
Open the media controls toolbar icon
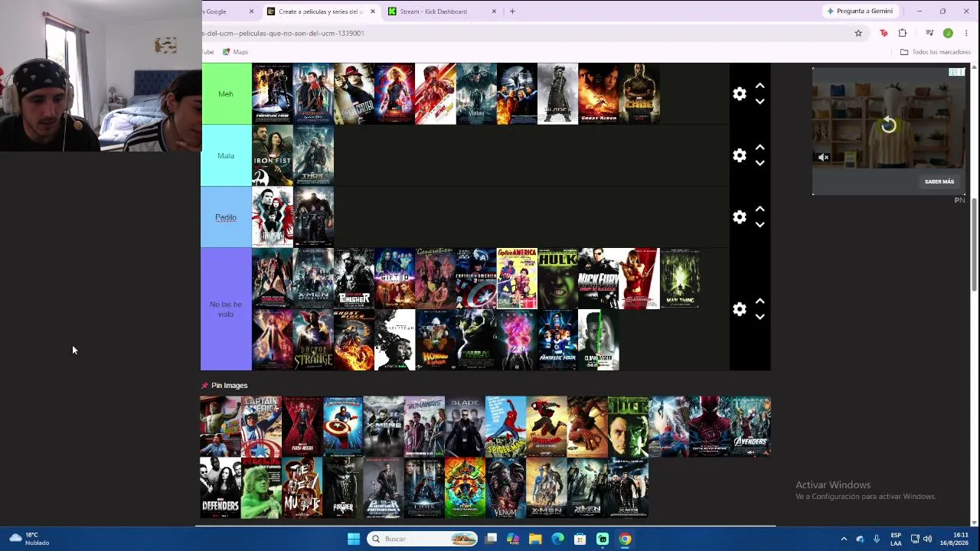click(929, 33)
